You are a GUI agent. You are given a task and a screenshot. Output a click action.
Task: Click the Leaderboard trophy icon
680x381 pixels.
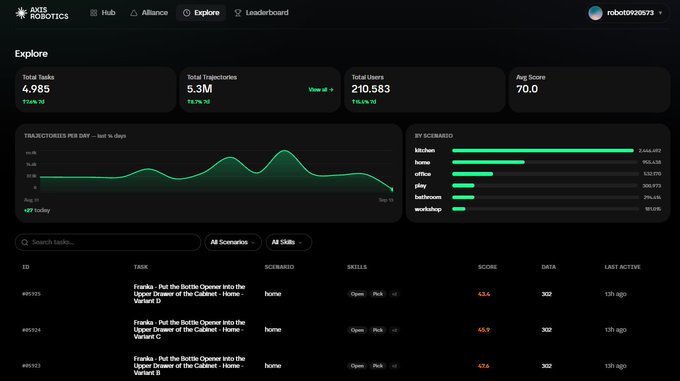[238, 13]
